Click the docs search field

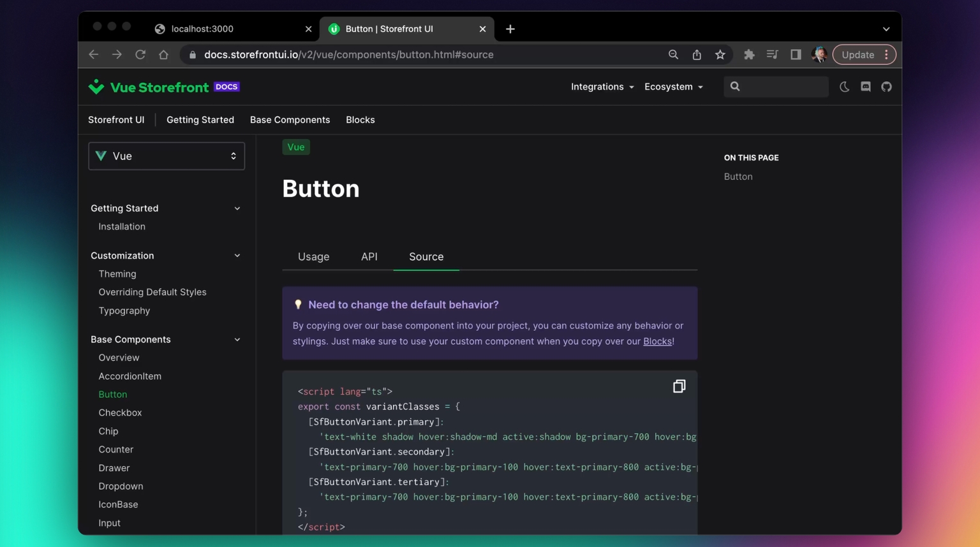776,87
